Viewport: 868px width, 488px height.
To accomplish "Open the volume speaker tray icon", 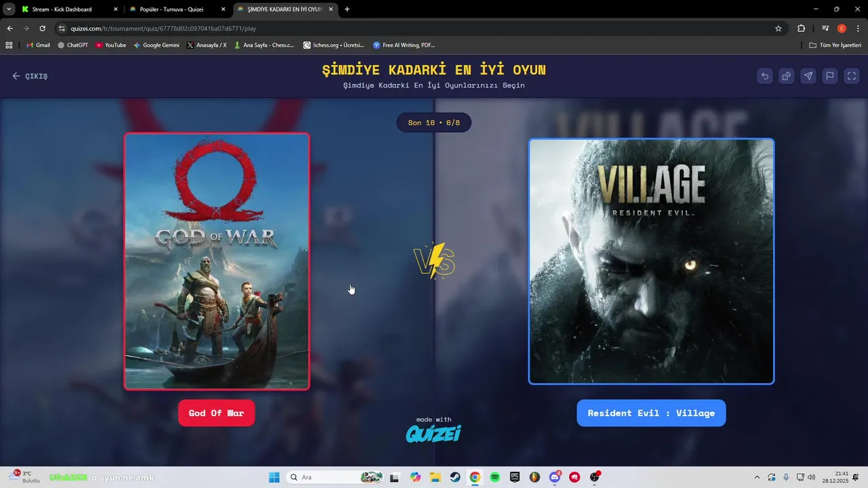I will tap(811, 477).
